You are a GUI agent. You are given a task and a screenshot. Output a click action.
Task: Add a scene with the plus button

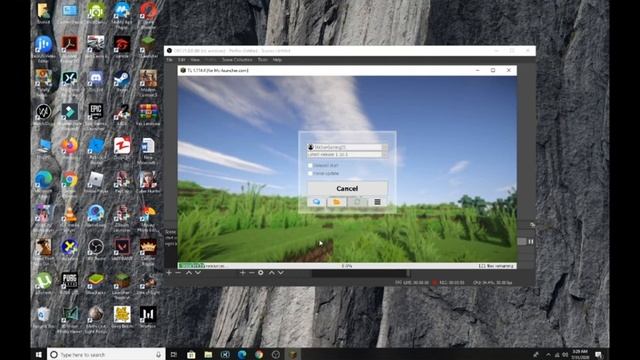pos(169,273)
